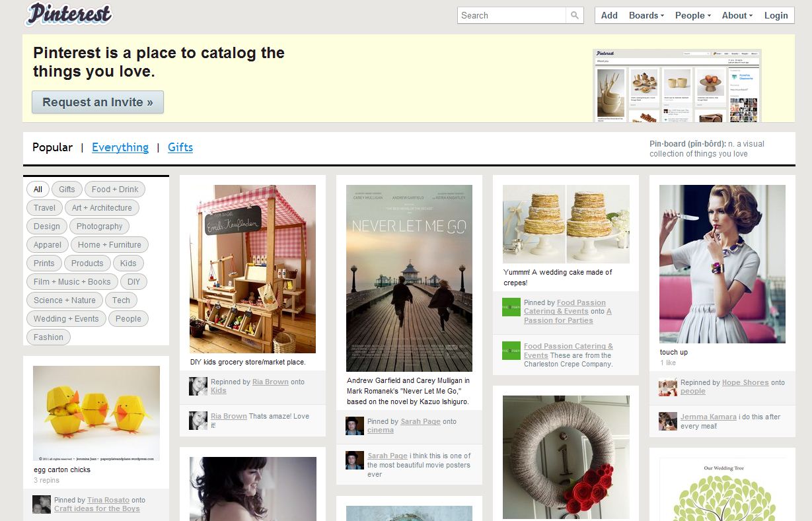Open the 'people' board link under touch up
The image size is (812, 521).
693,392
